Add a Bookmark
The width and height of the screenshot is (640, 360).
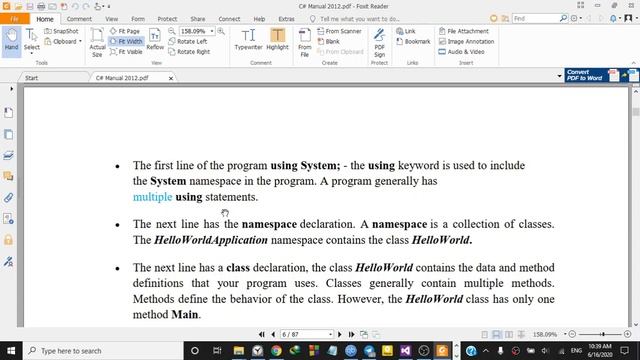click(x=413, y=41)
